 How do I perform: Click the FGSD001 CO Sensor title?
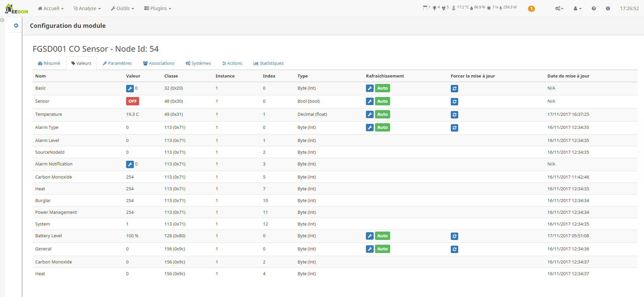point(96,49)
